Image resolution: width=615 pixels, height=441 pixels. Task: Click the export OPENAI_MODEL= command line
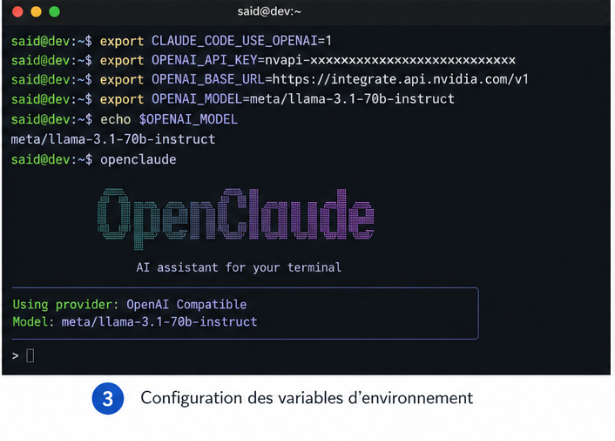coord(233,99)
